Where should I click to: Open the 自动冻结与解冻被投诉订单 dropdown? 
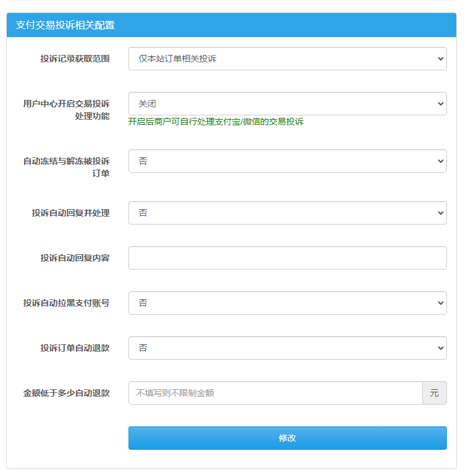(x=287, y=161)
